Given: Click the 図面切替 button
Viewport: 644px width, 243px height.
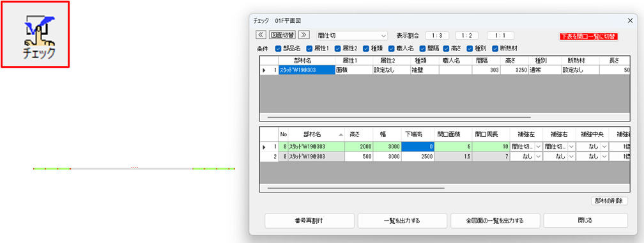Looking at the screenshot, I should (282, 35).
